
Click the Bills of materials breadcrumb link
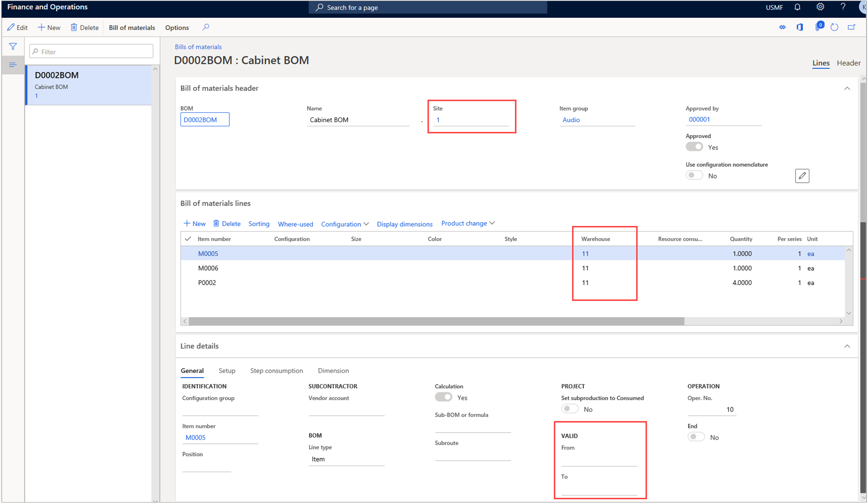(x=198, y=46)
